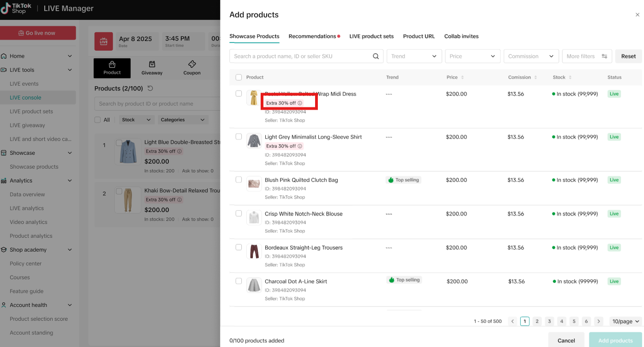Select the Crisp White Notch-Neck Blouse checkbox
This screenshot has width=644, height=347.
[x=239, y=213]
